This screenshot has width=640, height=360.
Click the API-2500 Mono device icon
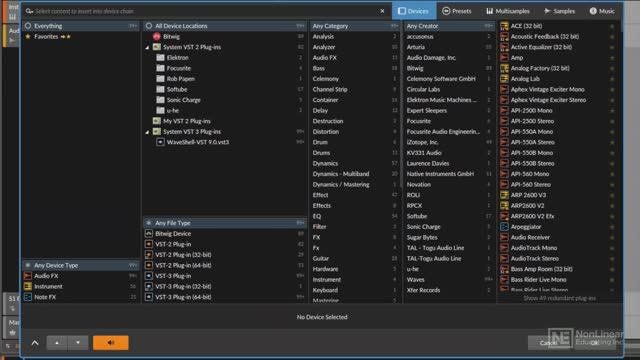coord(504,111)
